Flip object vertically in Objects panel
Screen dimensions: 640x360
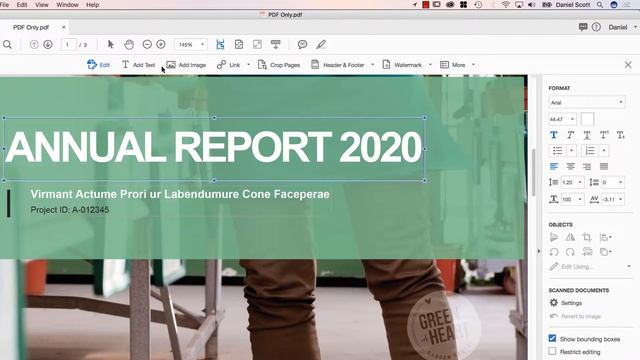(553, 237)
